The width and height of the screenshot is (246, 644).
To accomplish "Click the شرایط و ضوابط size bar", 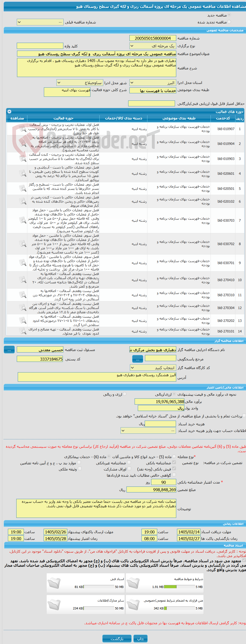I will pyautogui.click(x=179, y=587).
